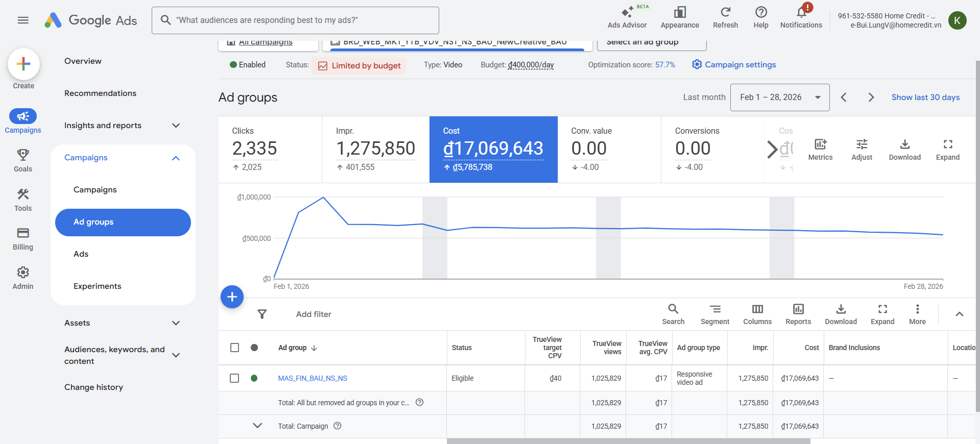Open Change history menu item
Viewport: 980px width, 444px height.
[x=93, y=387]
